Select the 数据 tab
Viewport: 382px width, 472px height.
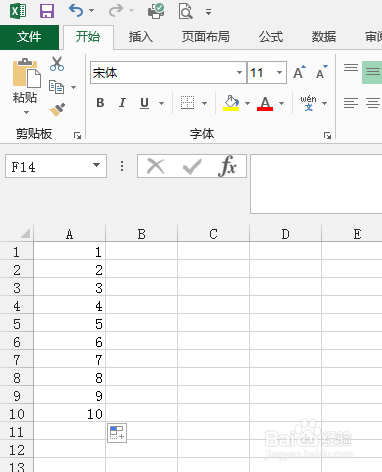324,37
